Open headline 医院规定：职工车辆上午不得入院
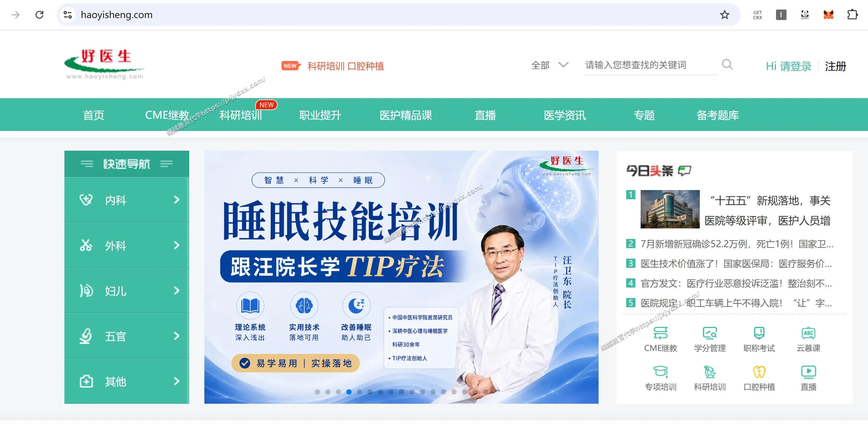The width and height of the screenshot is (868, 430). click(736, 303)
